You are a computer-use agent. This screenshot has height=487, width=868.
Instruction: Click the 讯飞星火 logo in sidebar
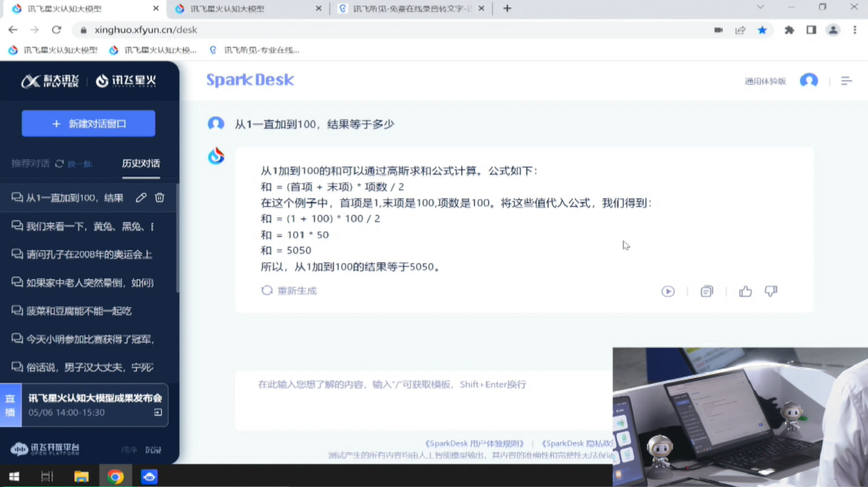click(x=126, y=81)
